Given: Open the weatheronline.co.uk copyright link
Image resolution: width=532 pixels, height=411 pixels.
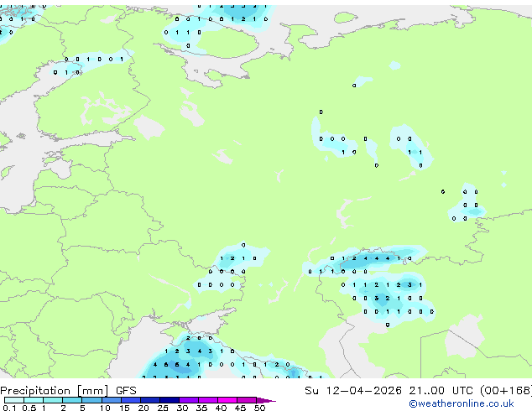Looking at the screenshot, I should pos(462,403).
